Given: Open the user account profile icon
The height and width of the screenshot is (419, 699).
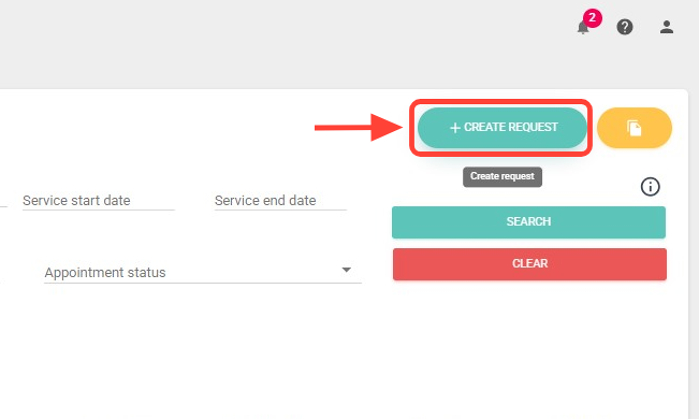Looking at the screenshot, I should [667, 27].
